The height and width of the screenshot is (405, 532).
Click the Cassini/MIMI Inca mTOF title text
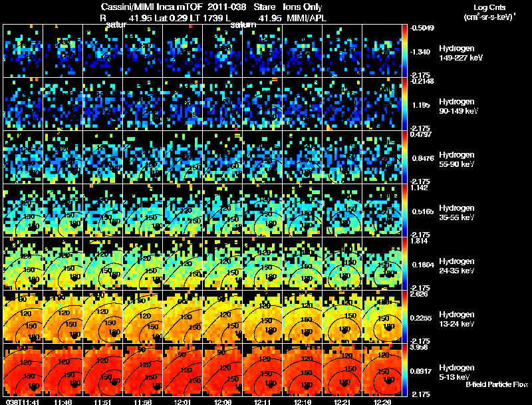point(152,7)
